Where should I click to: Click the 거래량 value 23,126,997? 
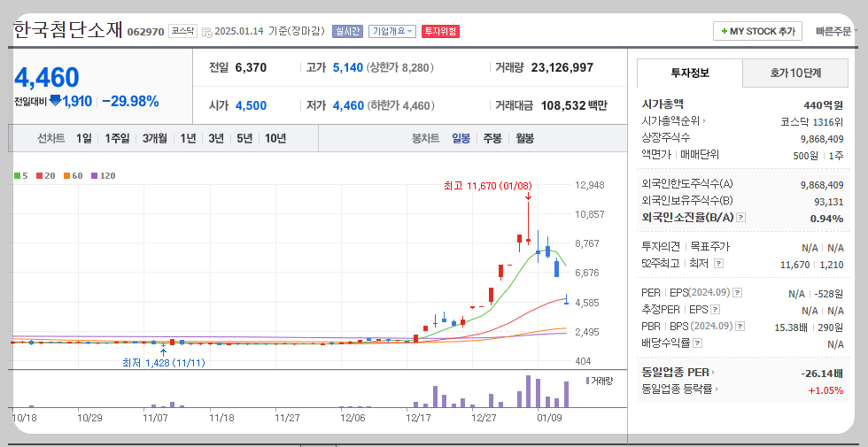[562, 67]
